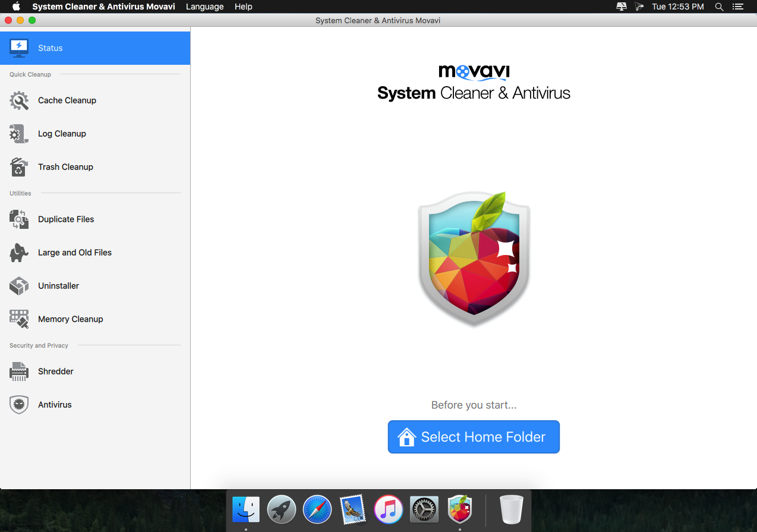Open System Preferences gear in dock

[x=424, y=509]
